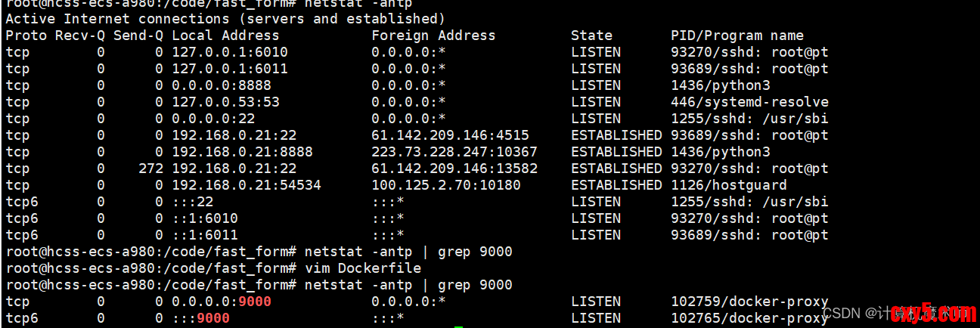Viewport: 980px width, 328px height.
Task: Click the Proto column header
Action: 26,36
